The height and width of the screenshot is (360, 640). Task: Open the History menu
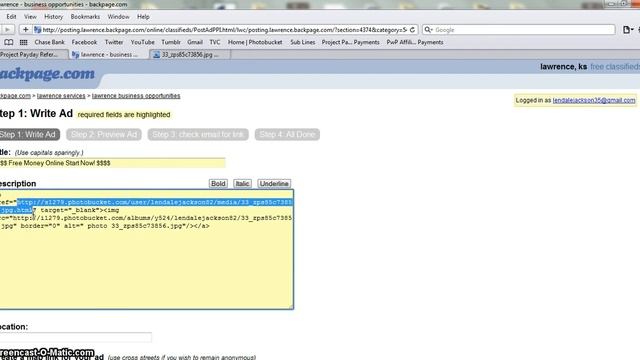53,17
